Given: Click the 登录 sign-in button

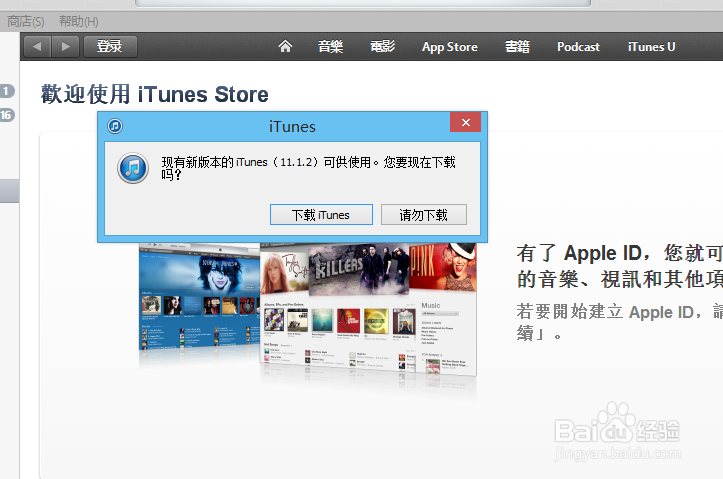Looking at the screenshot, I should [110, 47].
